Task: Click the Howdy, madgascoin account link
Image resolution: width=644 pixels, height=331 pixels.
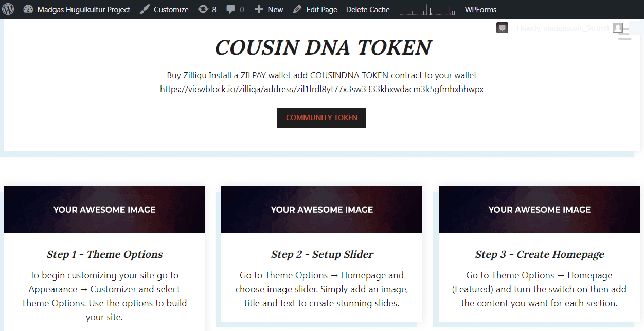Action: tap(563, 28)
